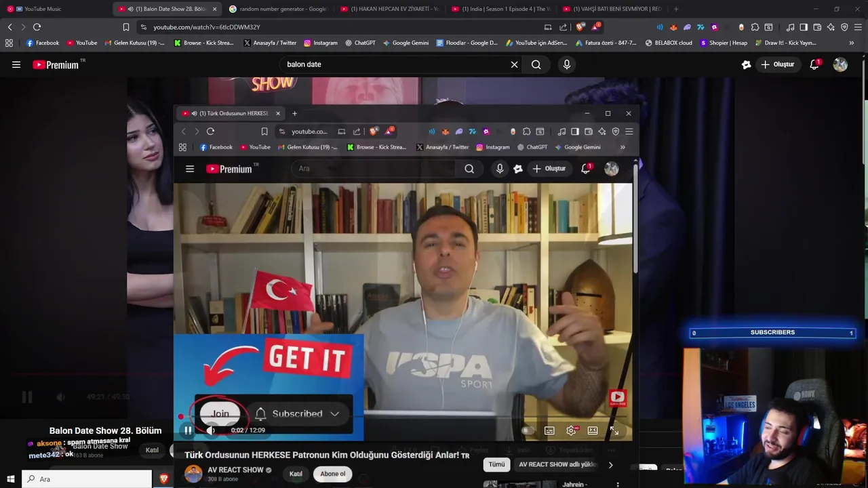Show more bookmarks in background window bar
868x488 pixels.
click(x=852, y=43)
